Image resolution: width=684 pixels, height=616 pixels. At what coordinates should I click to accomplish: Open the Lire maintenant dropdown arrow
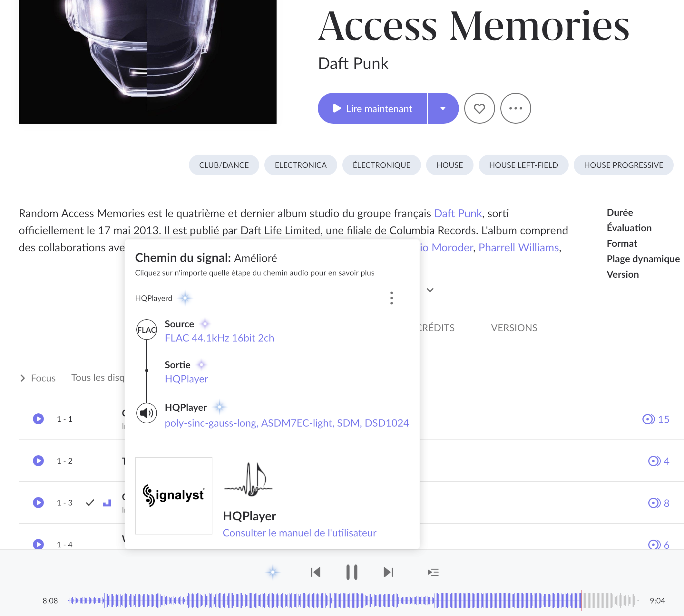[443, 109]
